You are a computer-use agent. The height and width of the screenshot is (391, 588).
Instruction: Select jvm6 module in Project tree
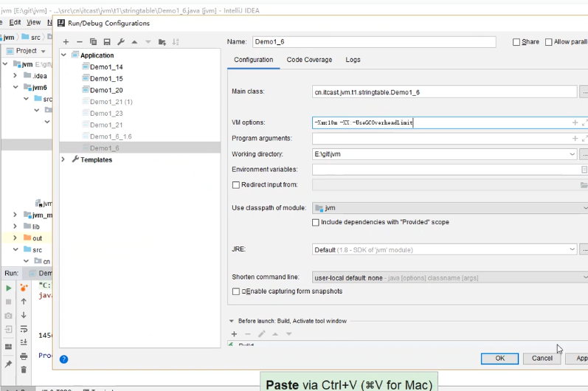coord(39,88)
